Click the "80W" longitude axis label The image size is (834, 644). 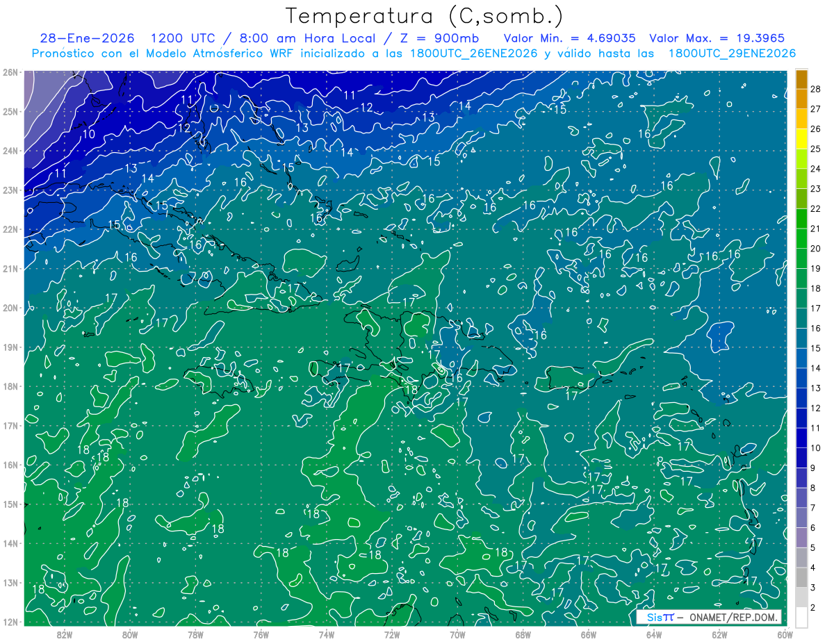coord(130,634)
